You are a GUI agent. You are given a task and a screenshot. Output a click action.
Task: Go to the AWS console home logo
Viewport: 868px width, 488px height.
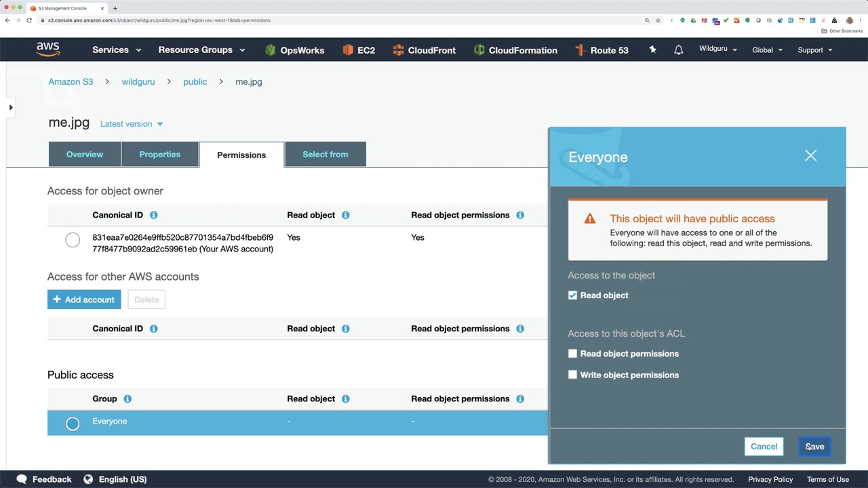pos(48,49)
